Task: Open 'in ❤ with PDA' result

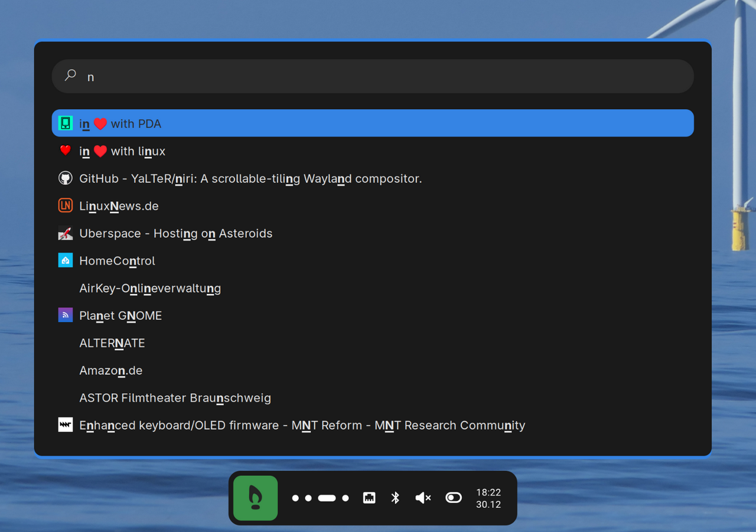Action: 372,123
